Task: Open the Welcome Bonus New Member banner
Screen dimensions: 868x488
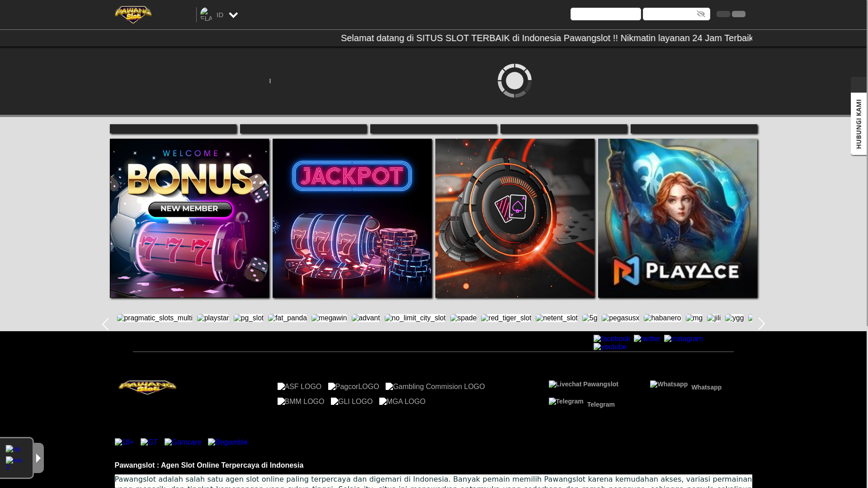Action: pos(189,218)
